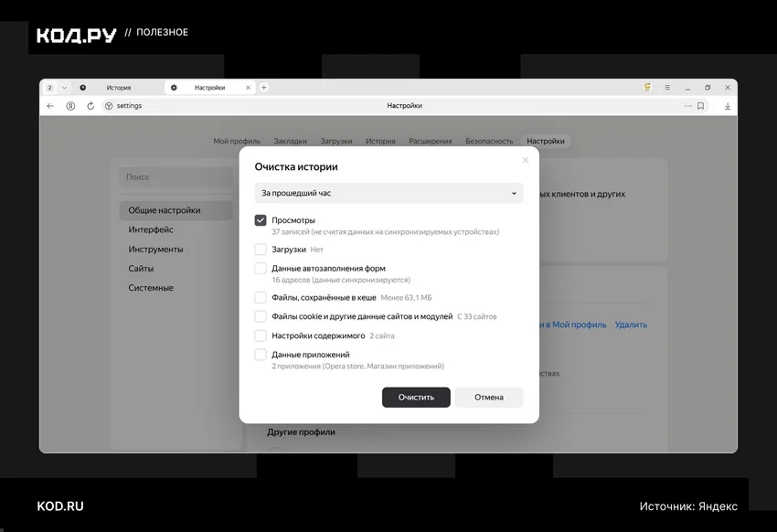Close the Очистка истории dialog with X
The image size is (777, 532).
pyautogui.click(x=526, y=160)
